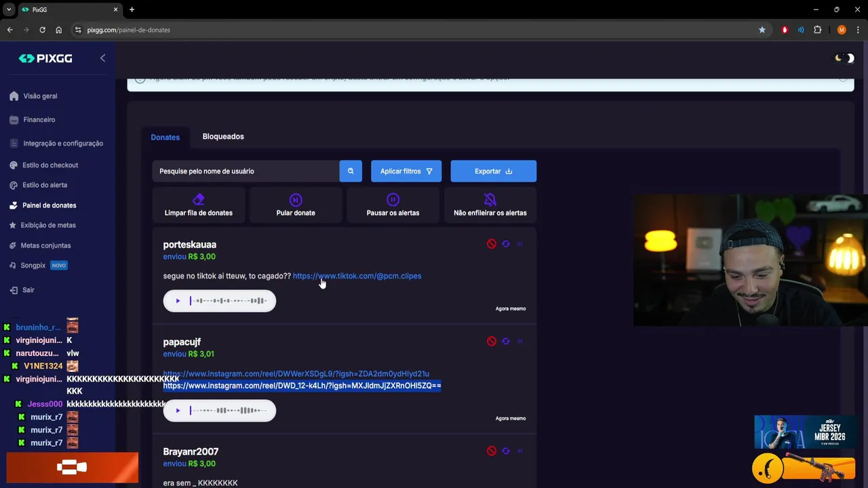The image size is (868, 488).
Task: Toggle the dark mode moon switch
Action: (844, 58)
